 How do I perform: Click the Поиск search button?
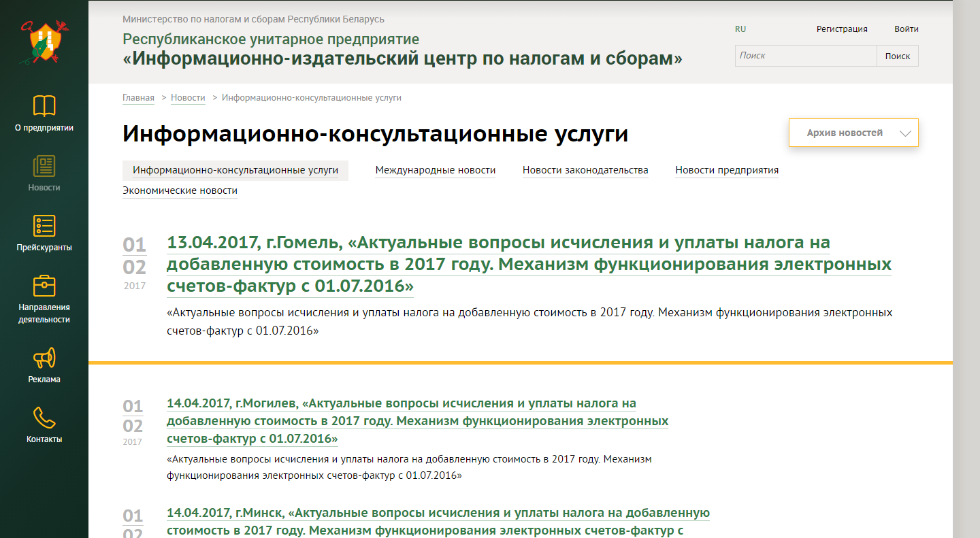898,56
